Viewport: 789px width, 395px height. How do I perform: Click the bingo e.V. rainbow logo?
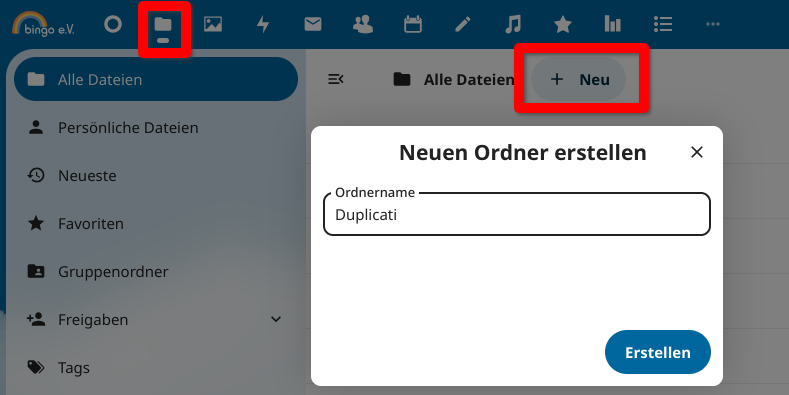click(x=43, y=24)
